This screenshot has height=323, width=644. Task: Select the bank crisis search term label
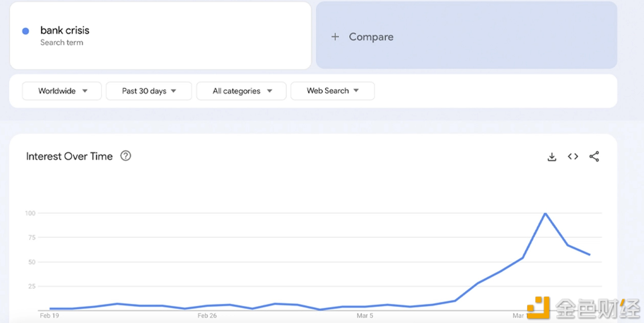(66, 31)
